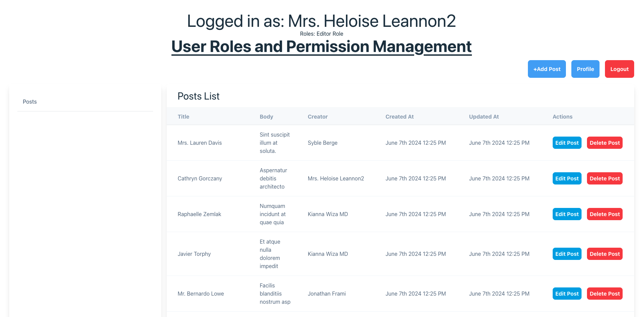Click the Title column header
This screenshot has height=317, width=644.
pyautogui.click(x=183, y=117)
